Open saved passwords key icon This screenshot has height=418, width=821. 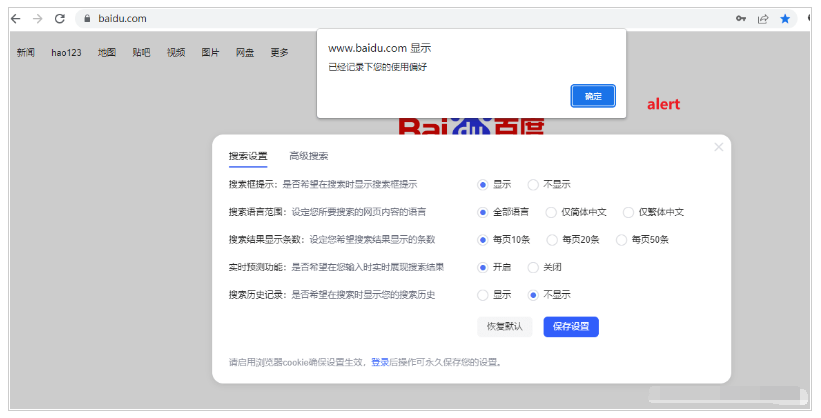[740, 19]
